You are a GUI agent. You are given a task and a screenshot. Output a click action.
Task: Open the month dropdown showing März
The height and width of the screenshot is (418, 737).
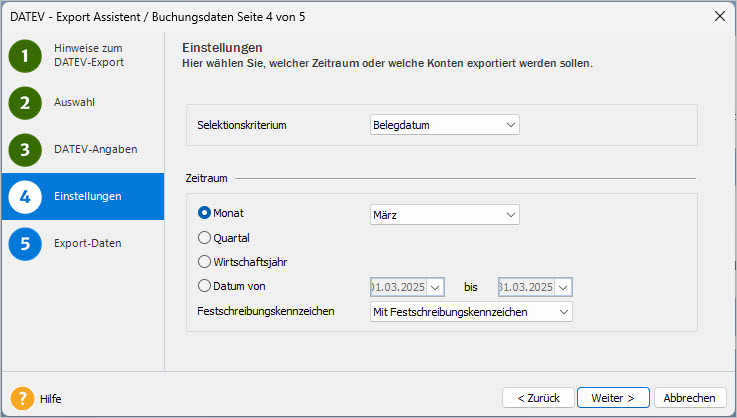pyautogui.click(x=445, y=215)
